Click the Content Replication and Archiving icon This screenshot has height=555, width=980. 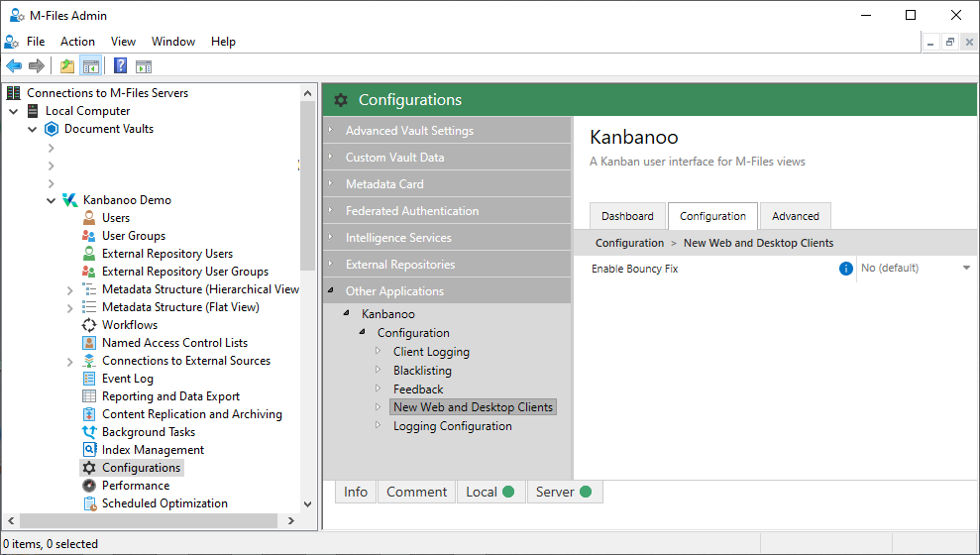coord(89,413)
